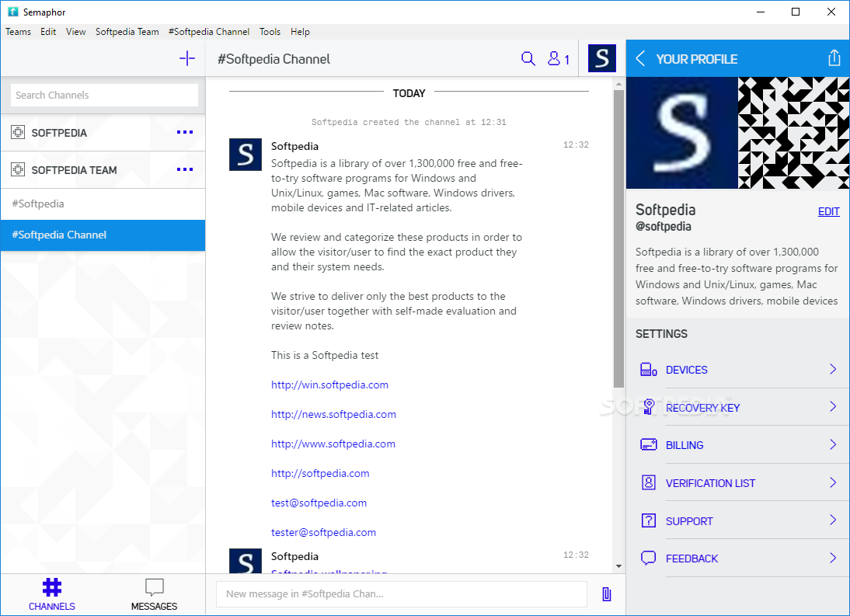Attach a file with paperclip icon
This screenshot has width=850, height=616.
(x=607, y=594)
